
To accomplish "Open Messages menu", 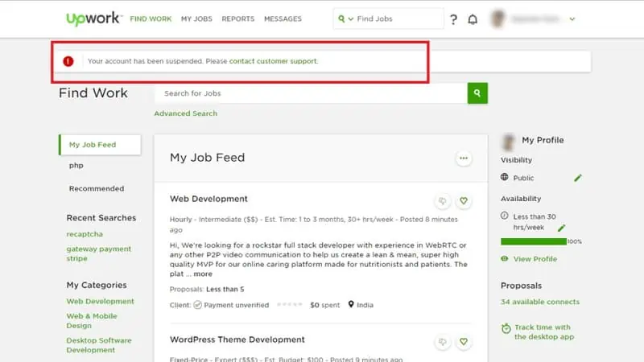I will (283, 19).
